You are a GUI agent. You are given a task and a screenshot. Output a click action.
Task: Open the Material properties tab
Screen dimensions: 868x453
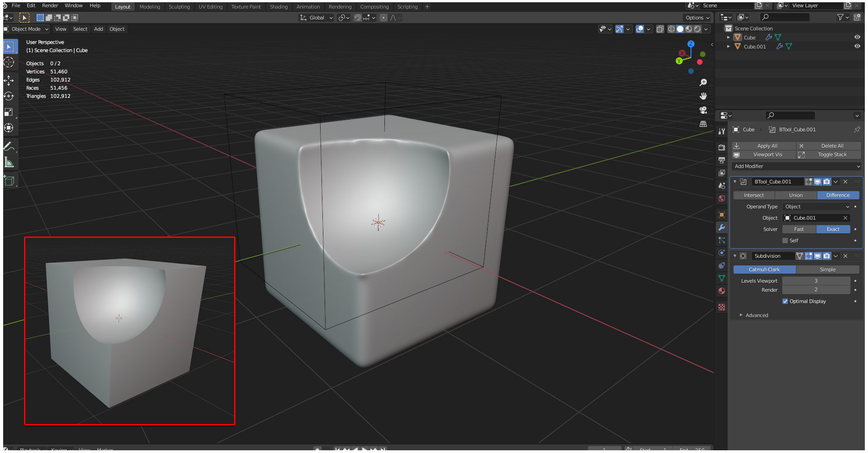tap(722, 291)
